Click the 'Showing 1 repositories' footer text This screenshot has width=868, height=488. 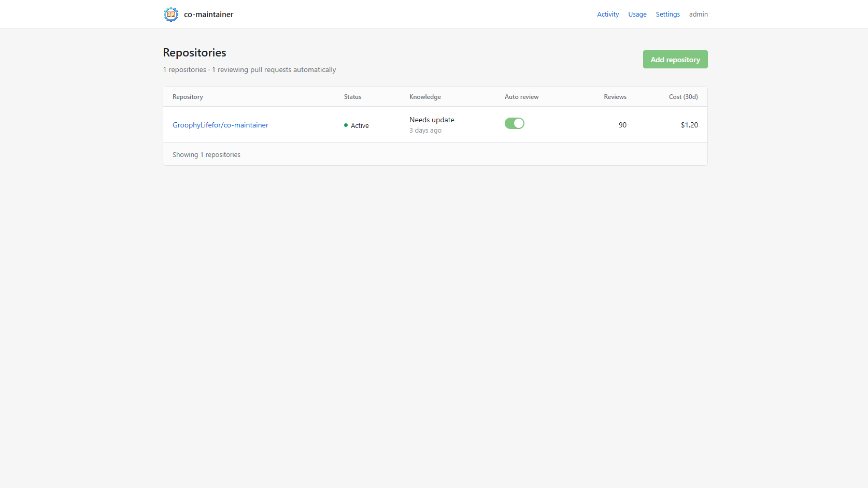tap(206, 155)
